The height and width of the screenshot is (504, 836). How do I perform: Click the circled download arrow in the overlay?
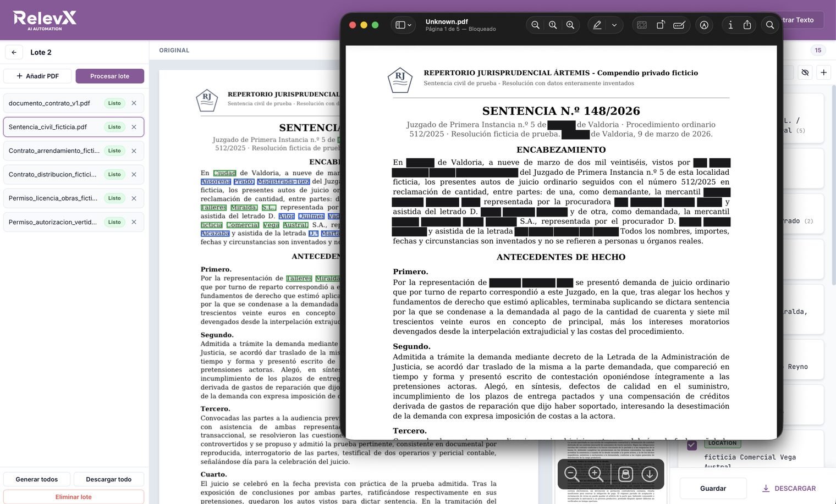click(650, 474)
